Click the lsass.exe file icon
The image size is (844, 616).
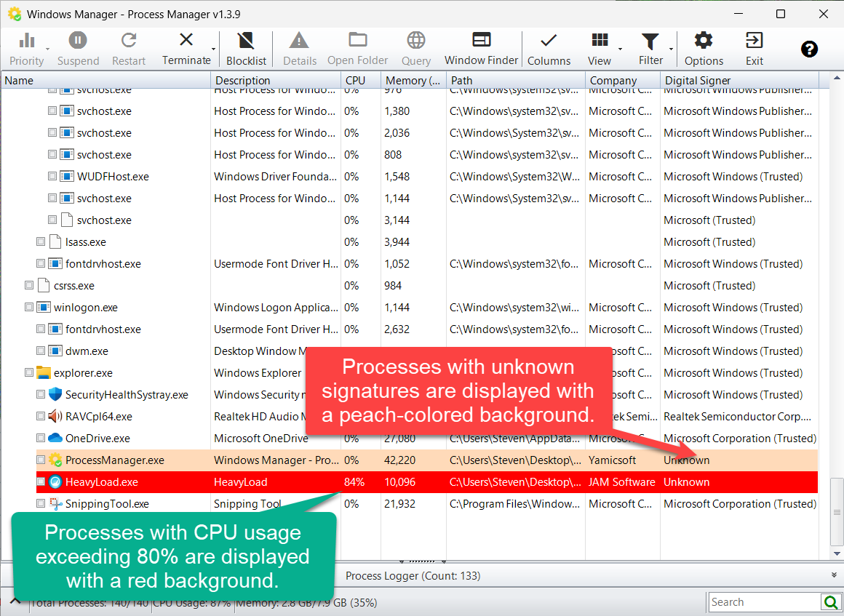(x=55, y=241)
